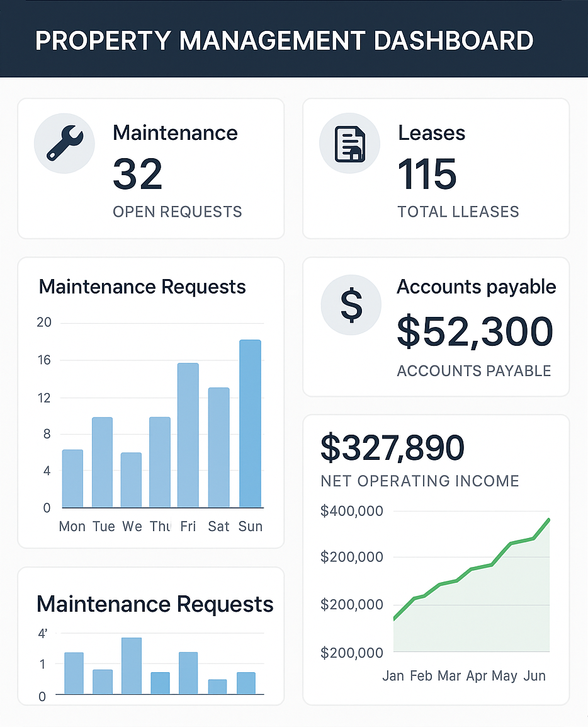Click the 115 leases value
Image resolution: width=588 pixels, height=727 pixels.
click(427, 175)
